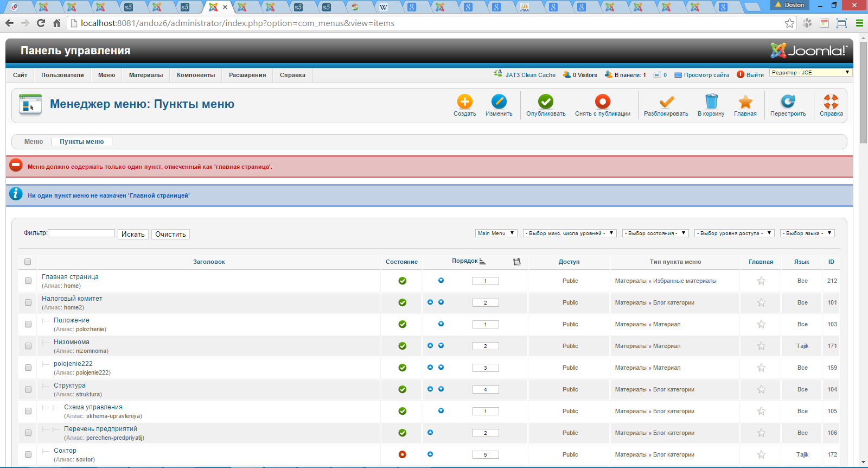868x468 pixels.
Task: Open the Выбор состояния dropdown
Action: pos(655,233)
